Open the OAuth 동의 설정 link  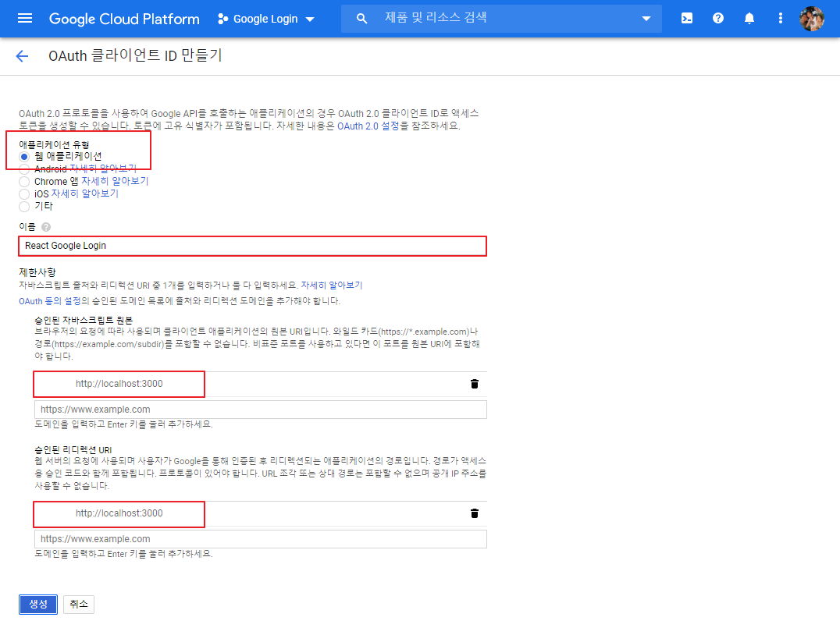(50, 301)
